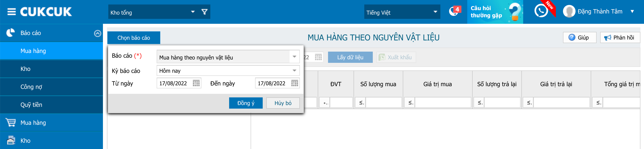Click the ĐVT column header
The image size is (644, 149).
pos(336,84)
